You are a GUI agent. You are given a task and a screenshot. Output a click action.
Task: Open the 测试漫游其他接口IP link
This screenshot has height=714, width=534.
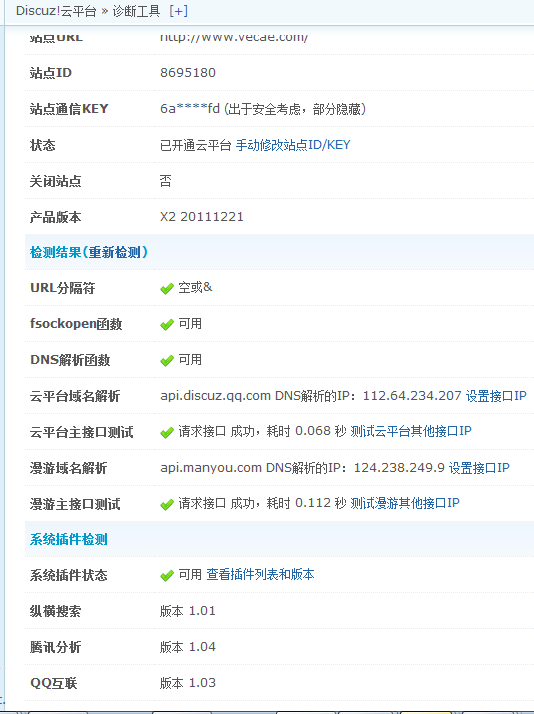(405, 503)
